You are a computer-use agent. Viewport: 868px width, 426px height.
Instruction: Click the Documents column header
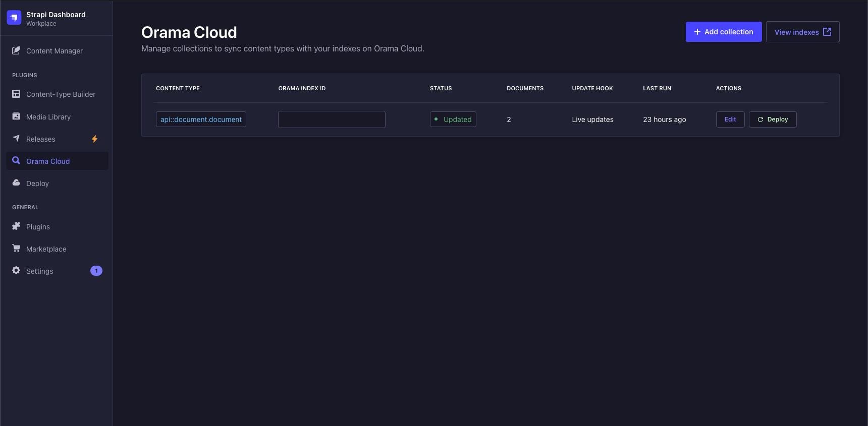click(x=525, y=88)
